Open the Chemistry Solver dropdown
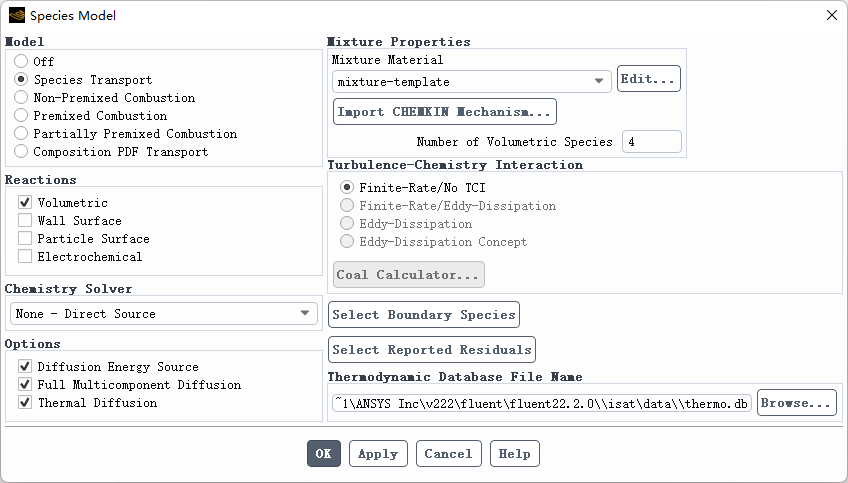This screenshot has width=848, height=483. point(164,314)
